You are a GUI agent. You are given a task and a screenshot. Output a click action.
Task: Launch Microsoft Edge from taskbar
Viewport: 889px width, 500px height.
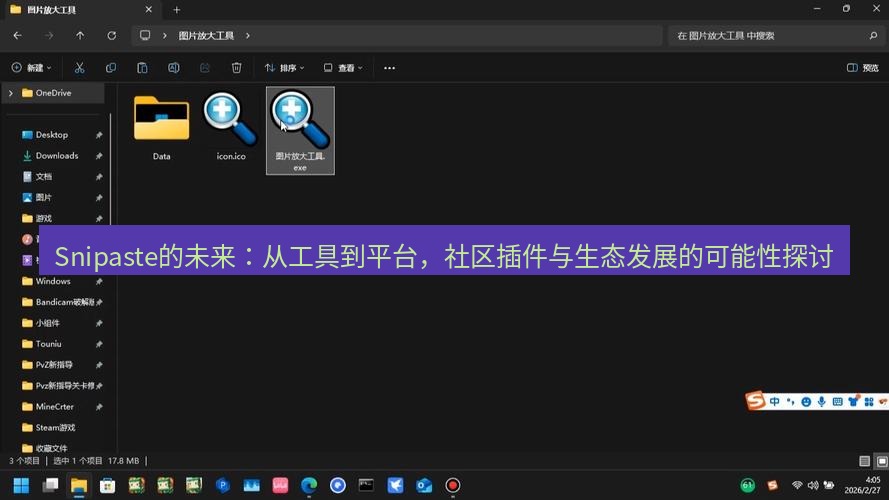point(309,485)
